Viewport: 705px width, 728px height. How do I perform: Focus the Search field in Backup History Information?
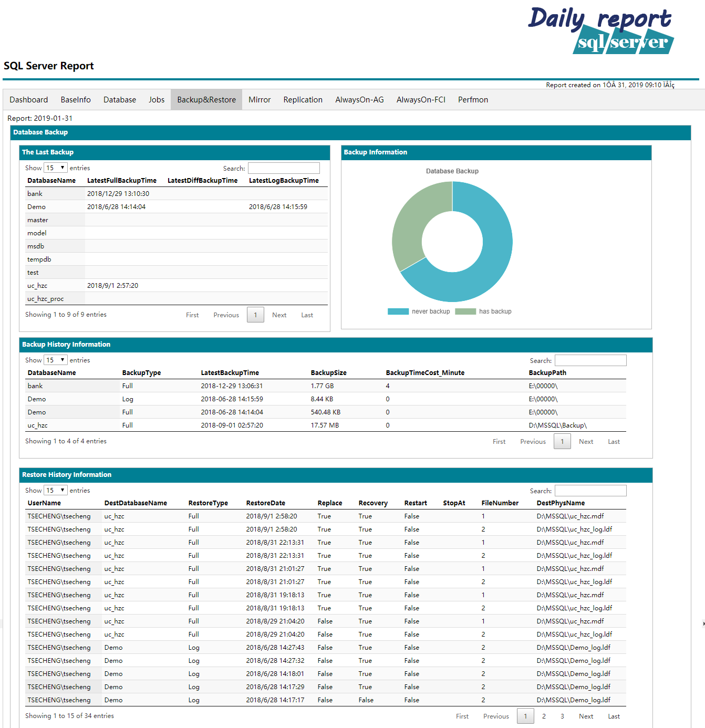pos(590,360)
